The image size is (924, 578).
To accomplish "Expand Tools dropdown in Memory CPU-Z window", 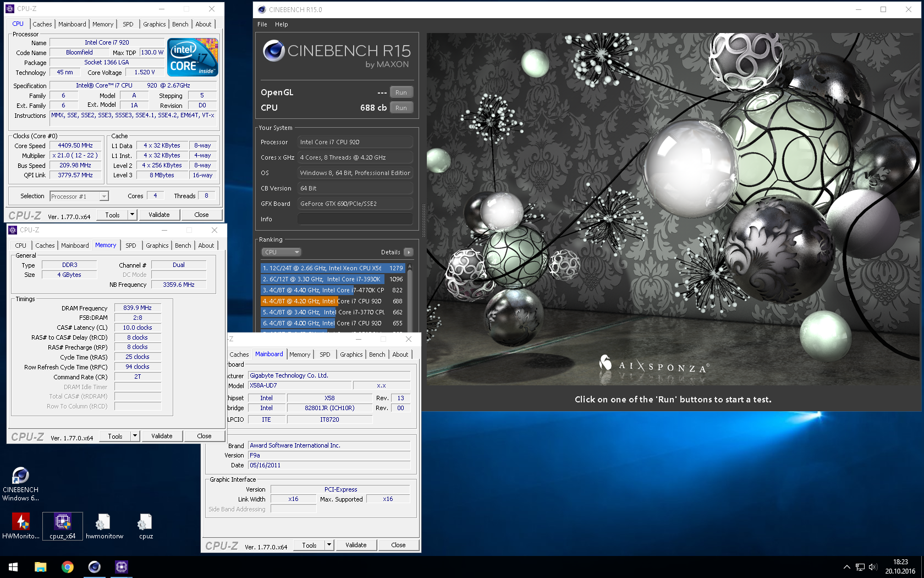I will click(x=135, y=436).
